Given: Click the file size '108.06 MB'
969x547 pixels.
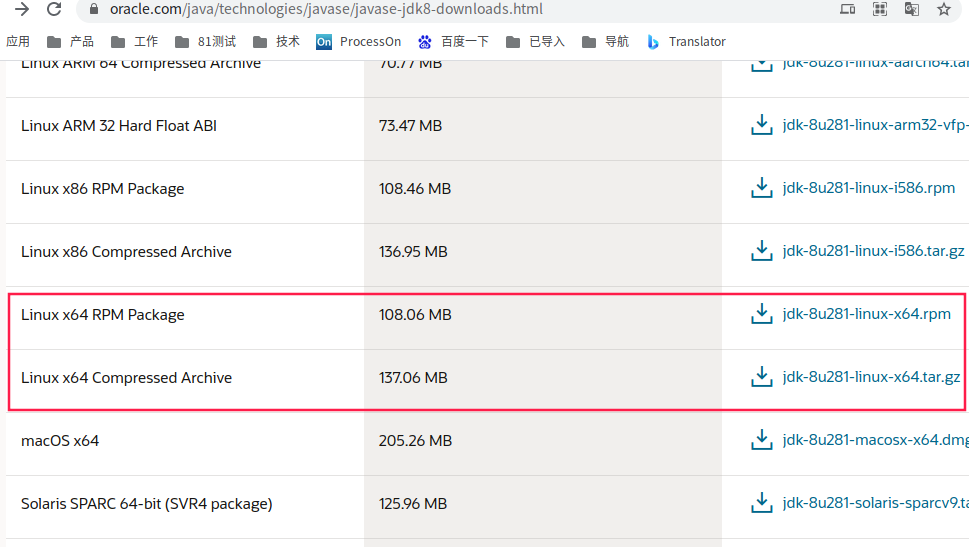Looking at the screenshot, I should click(x=415, y=315).
